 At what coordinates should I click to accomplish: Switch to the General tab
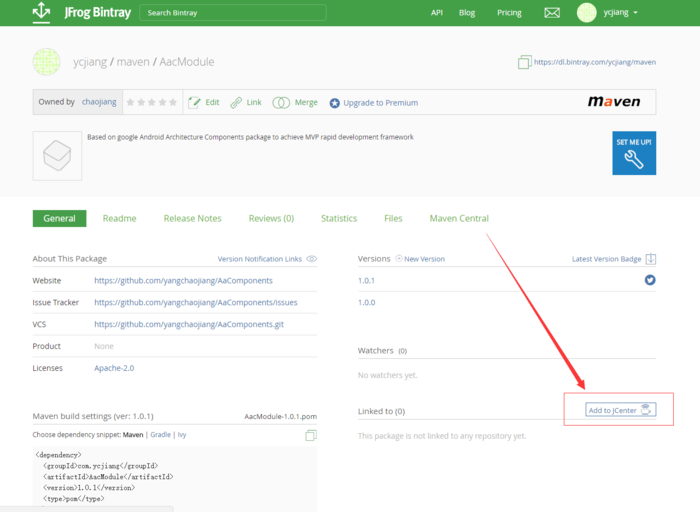click(59, 218)
